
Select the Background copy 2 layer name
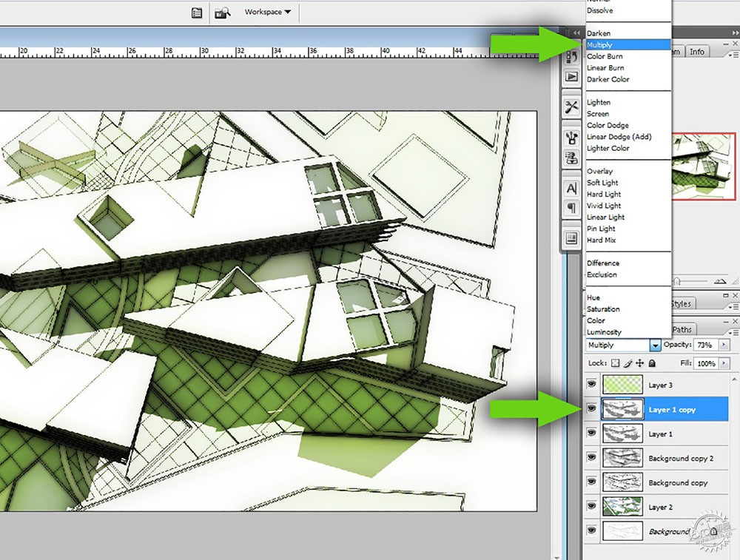(x=681, y=458)
